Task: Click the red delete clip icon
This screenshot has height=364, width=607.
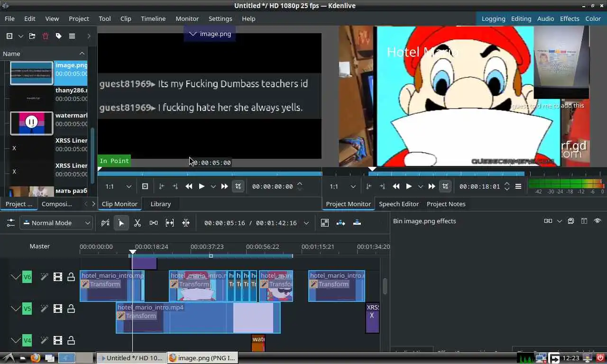Action: coord(46,36)
